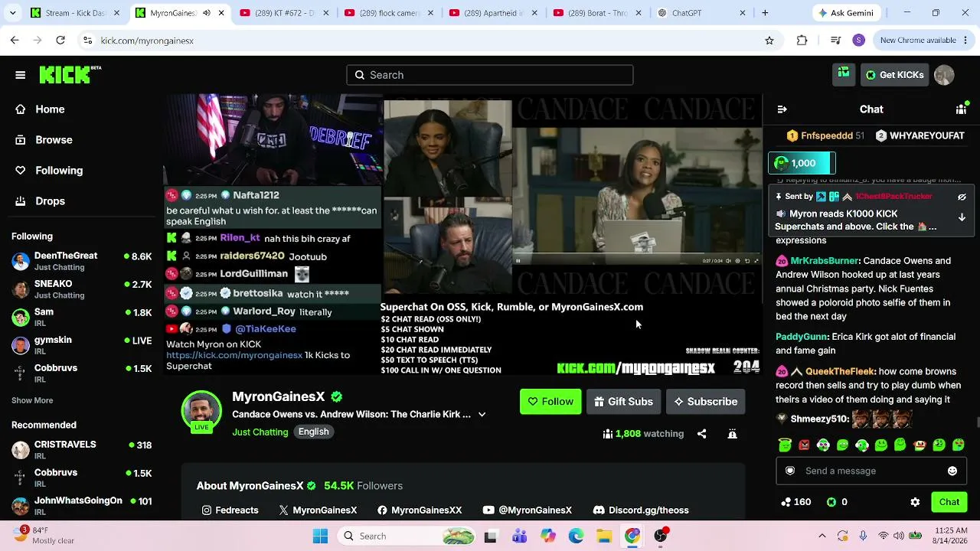Go to Home in sidebar
Image resolution: width=980 pixels, height=551 pixels.
[50, 109]
